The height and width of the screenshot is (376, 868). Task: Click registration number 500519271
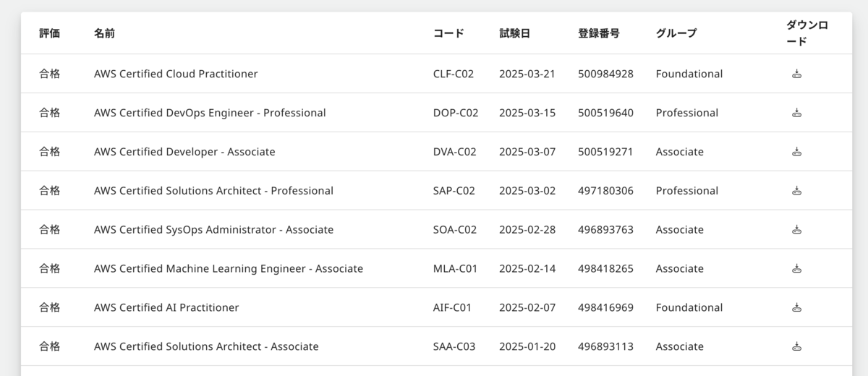tap(605, 152)
